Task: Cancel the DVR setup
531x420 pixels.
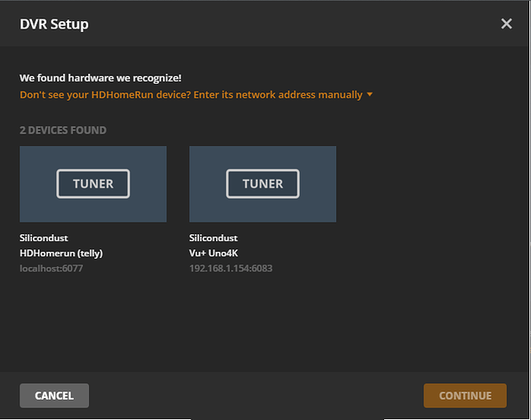Action: click(54, 396)
